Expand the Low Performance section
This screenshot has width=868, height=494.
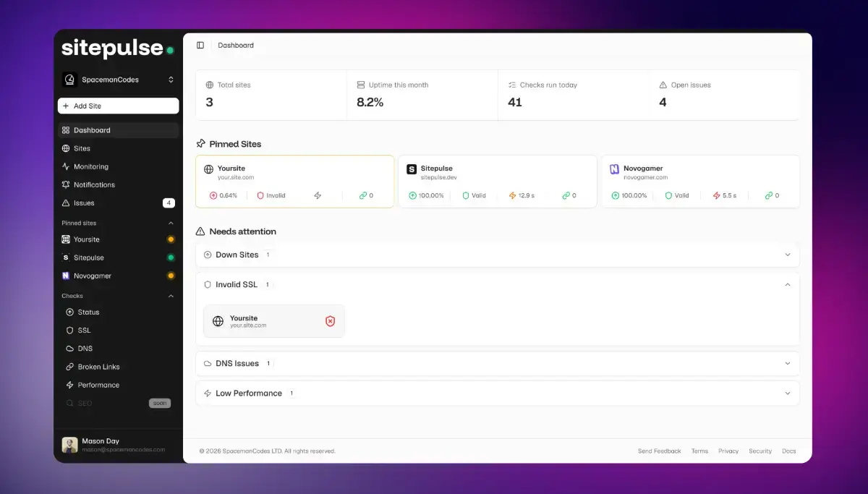point(498,393)
